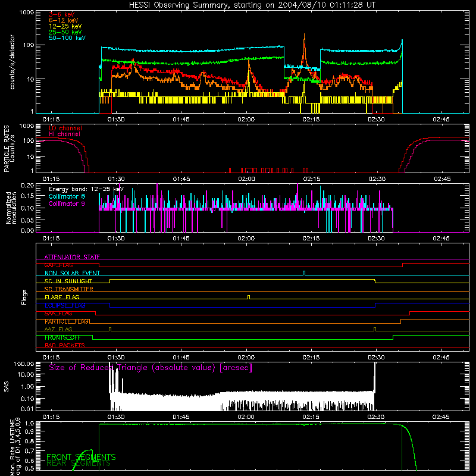Click the HI channel legend entry
This screenshot has width=476, height=476.
tap(65, 134)
